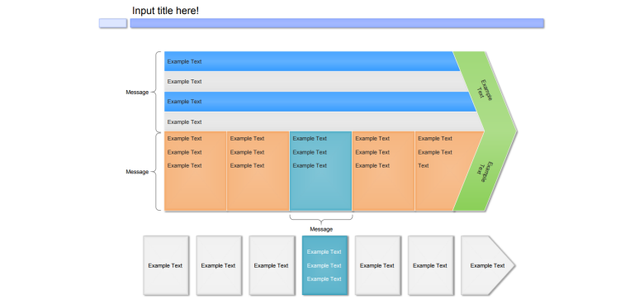644x300 pixels.
Task: Select the long blue bar under the title
Action: [x=337, y=23]
